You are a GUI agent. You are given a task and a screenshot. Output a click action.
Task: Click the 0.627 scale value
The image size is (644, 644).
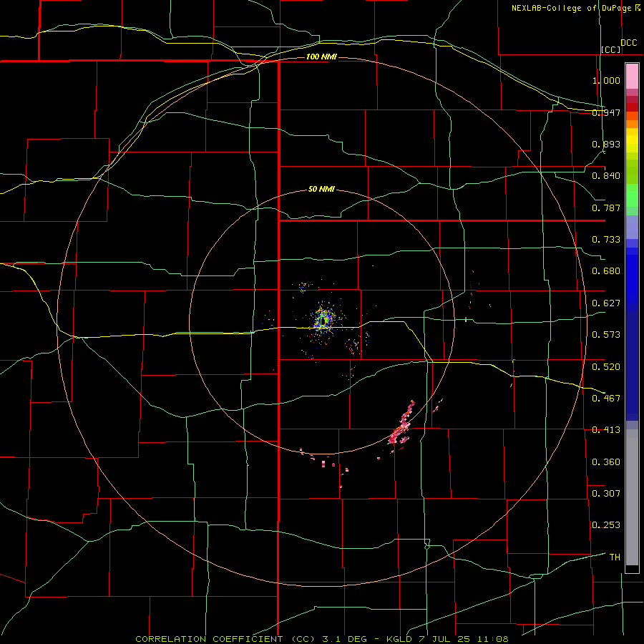click(x=606, y=303)
